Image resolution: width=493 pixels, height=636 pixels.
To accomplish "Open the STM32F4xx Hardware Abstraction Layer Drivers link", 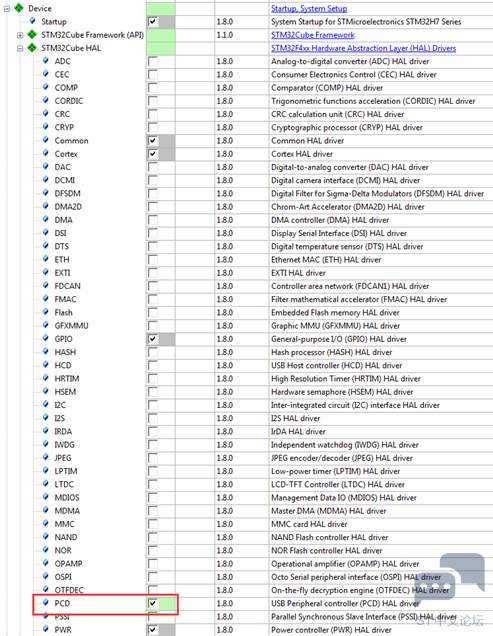I will (363, 48).
